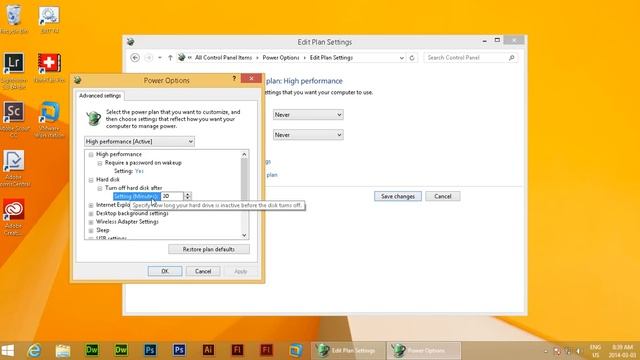Switch to Power Options taskbar button
This screenshot has width=640, height=360.
pyautogui.click(x=424, y=350)
